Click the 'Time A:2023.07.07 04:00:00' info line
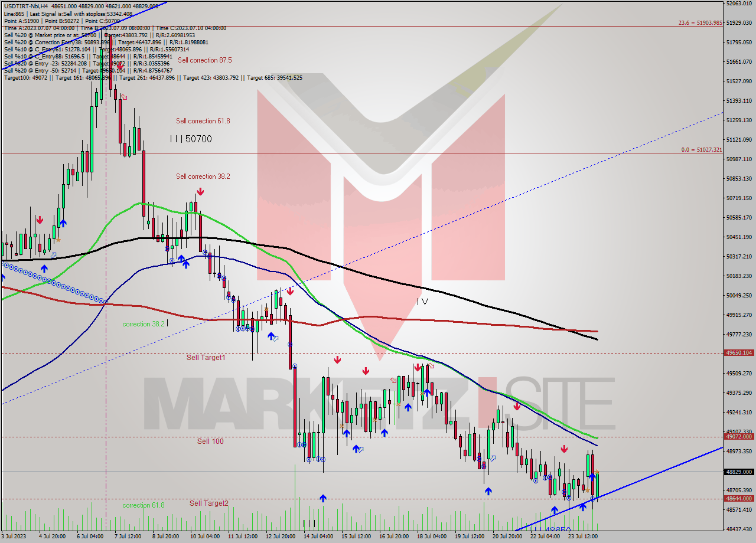 click(115, 28)
